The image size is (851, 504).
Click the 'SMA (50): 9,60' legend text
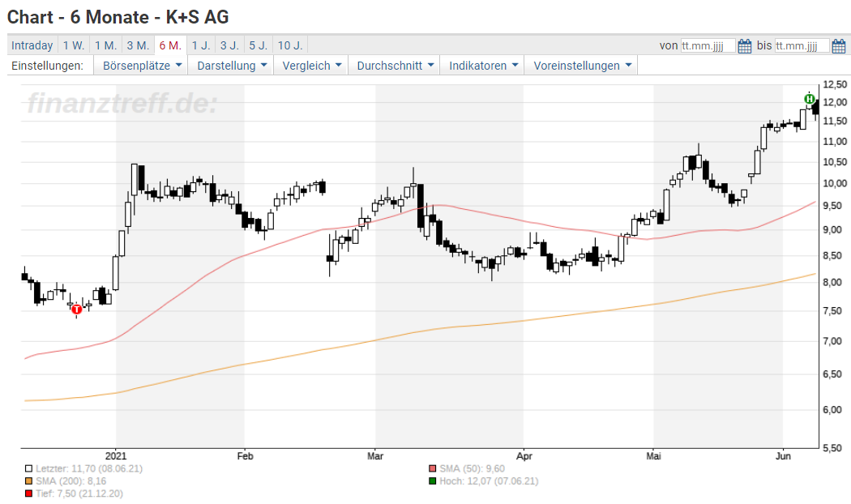[x=473, y=468]
